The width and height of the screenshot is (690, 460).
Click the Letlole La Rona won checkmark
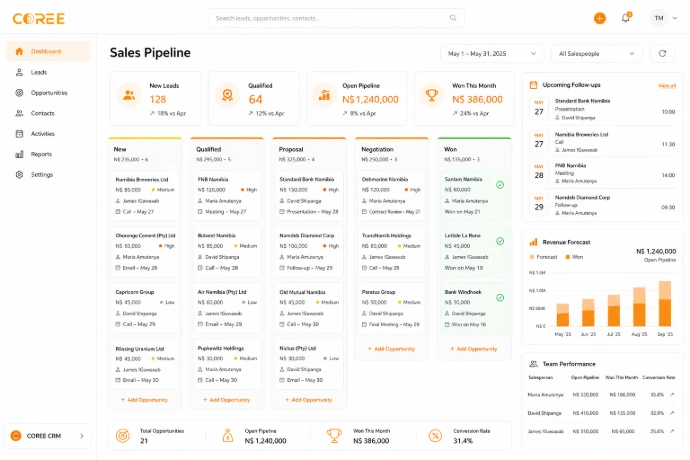point(500,241)
